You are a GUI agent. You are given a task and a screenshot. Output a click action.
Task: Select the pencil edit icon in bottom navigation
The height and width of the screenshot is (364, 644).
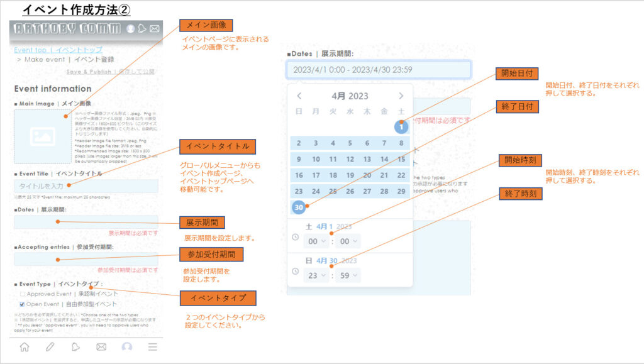50,346
